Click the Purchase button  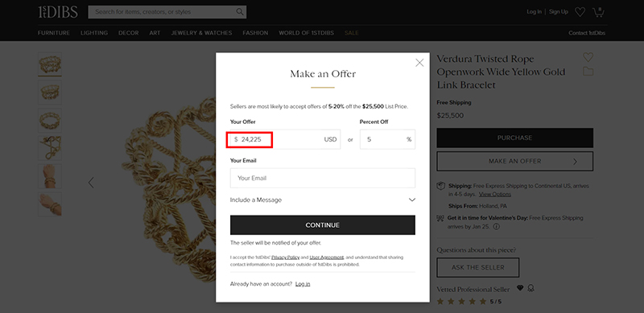click(514, 138)
